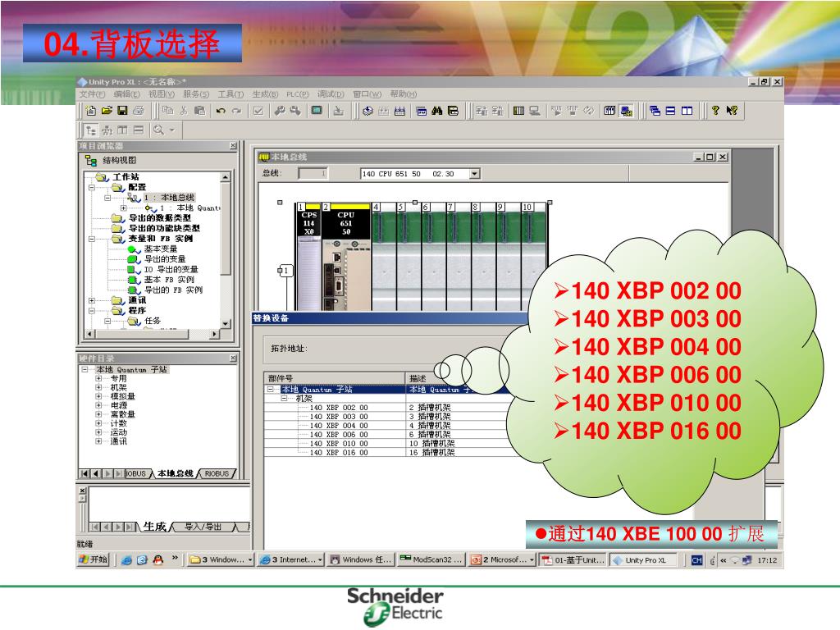Select rack 140 XBP 002 00

(x=339, y=408)
